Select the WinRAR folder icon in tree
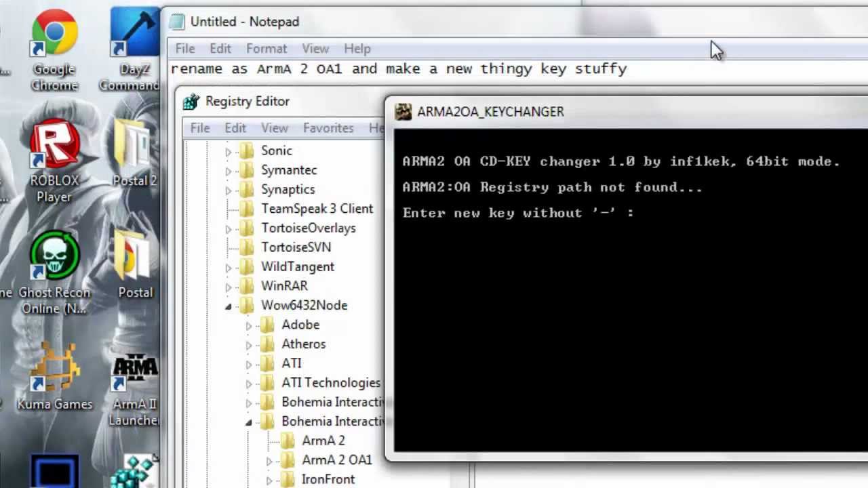The width and height of the screenshot is (868, 488). tap(248, 286)
